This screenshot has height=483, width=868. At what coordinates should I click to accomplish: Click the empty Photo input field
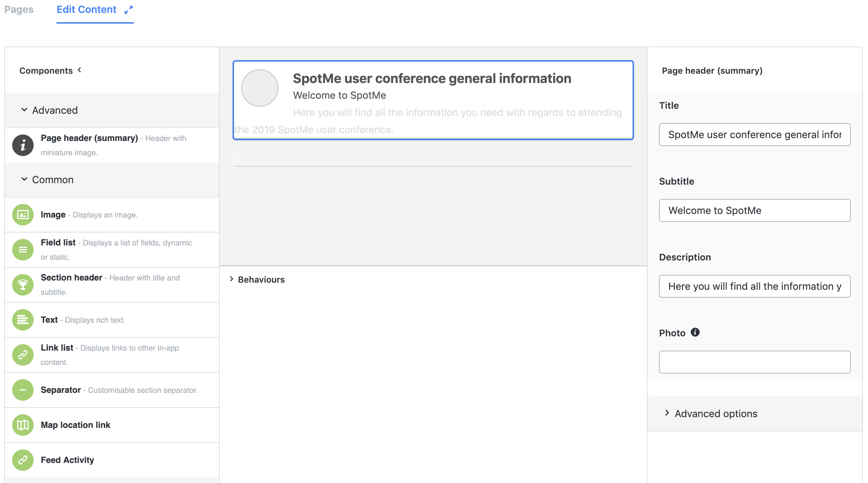click(755, 362)
